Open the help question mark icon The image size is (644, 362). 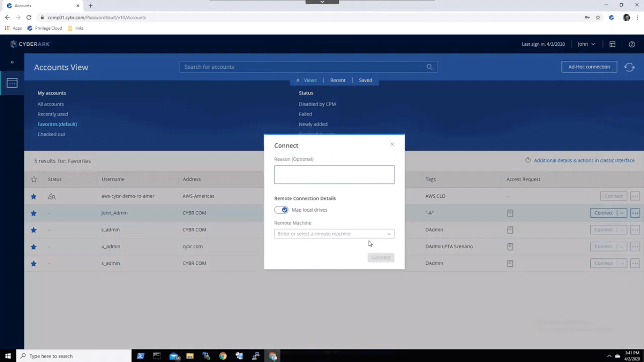632,44
